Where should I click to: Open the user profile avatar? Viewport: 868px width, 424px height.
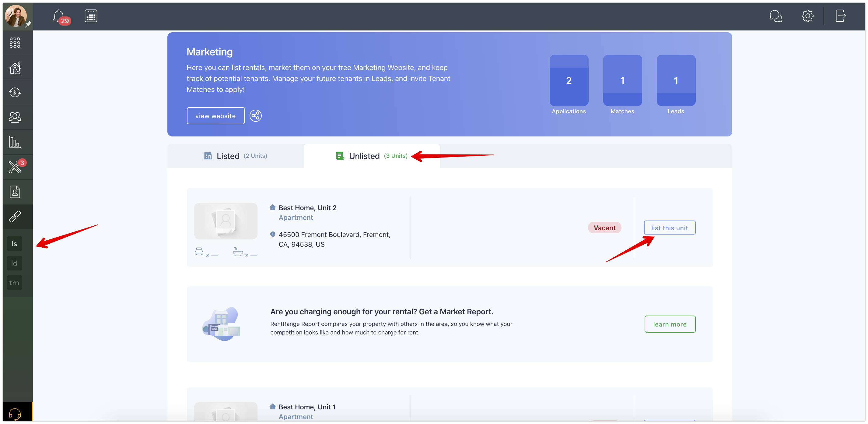(x=16, y=16)
